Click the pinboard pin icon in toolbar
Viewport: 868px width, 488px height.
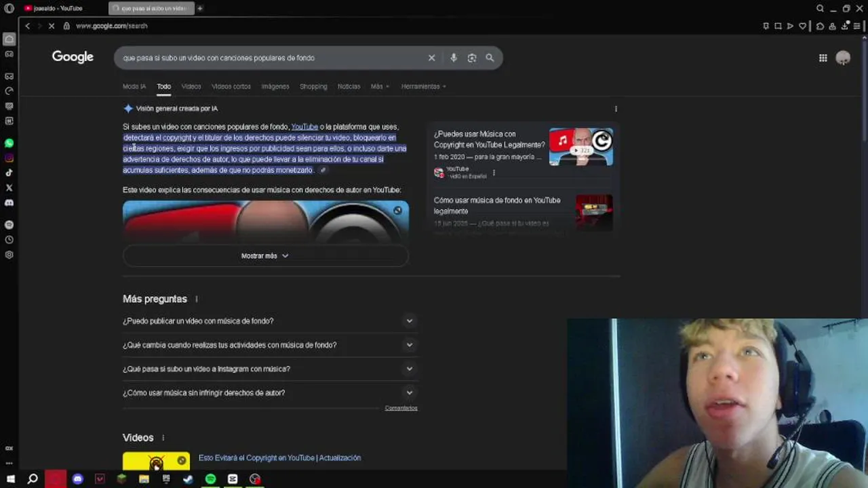(766, 26)
